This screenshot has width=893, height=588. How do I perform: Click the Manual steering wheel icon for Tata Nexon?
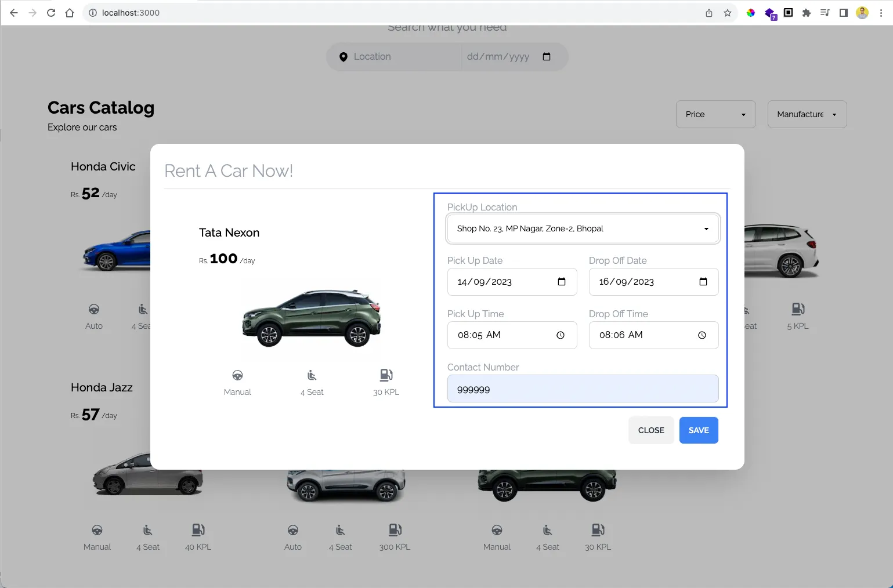click(x=237, y=375)
